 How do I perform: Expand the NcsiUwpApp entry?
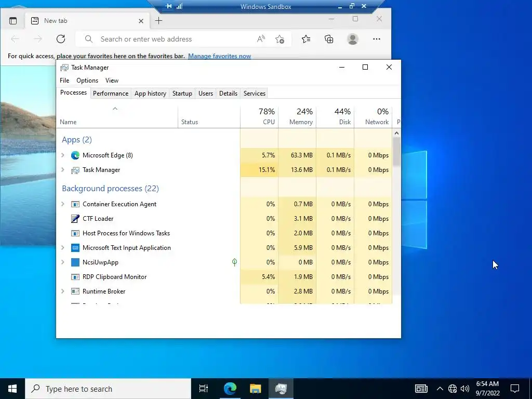(x=63, y=262)
